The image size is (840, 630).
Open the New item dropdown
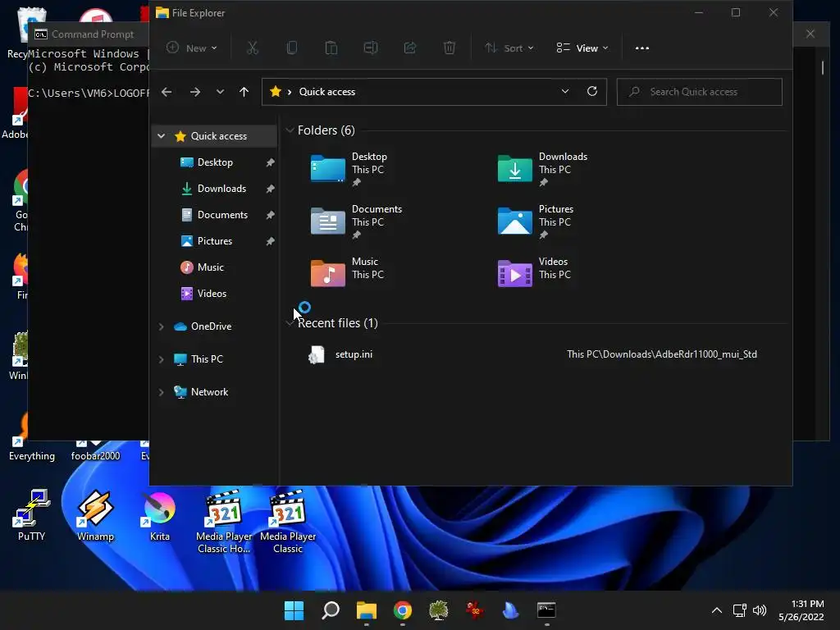tap(191, 48)
